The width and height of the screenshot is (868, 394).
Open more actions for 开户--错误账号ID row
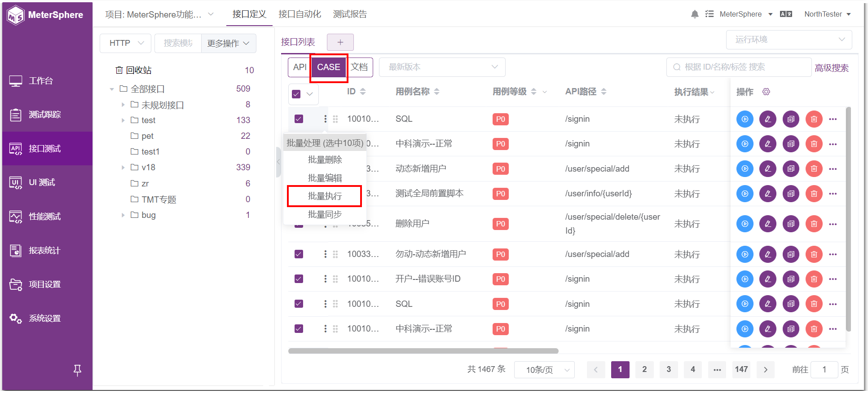click(833, 279)
